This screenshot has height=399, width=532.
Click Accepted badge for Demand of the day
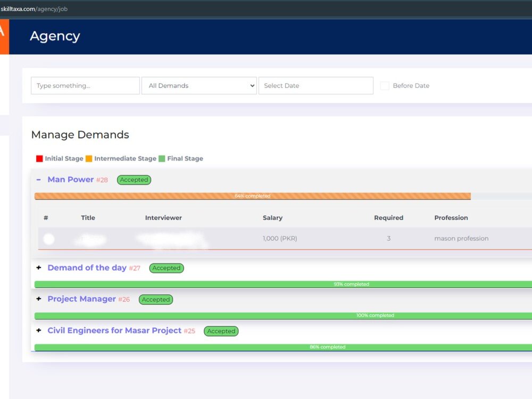[x=167, y=268]
